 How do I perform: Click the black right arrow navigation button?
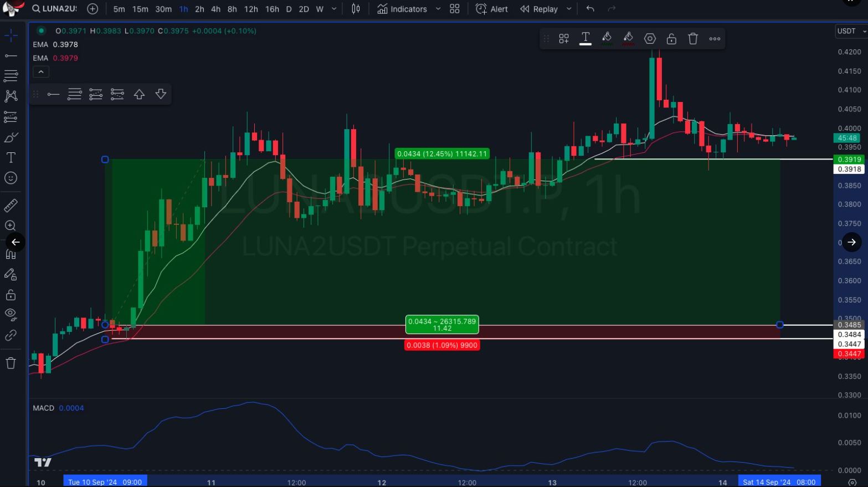(x=851, y=242)
